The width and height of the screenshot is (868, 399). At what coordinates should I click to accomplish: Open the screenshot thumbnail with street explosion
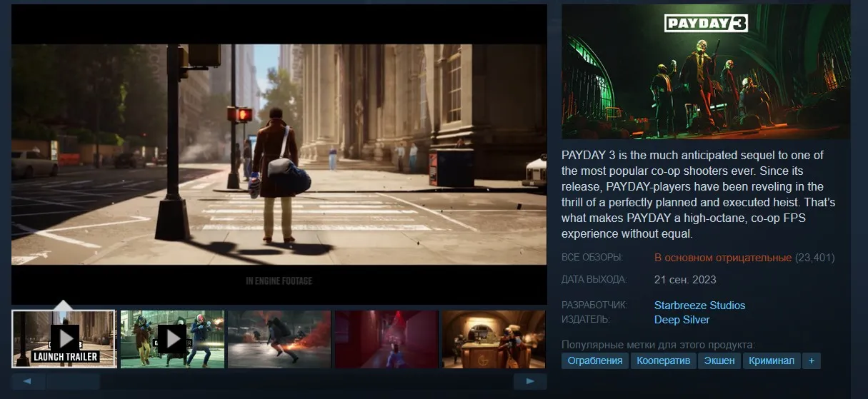279,339
